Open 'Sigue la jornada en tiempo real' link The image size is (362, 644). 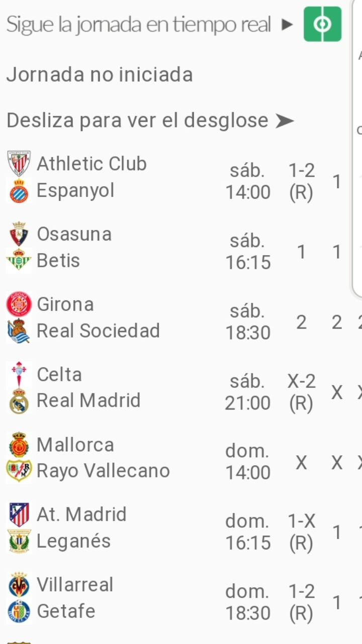tap(138, 25)
